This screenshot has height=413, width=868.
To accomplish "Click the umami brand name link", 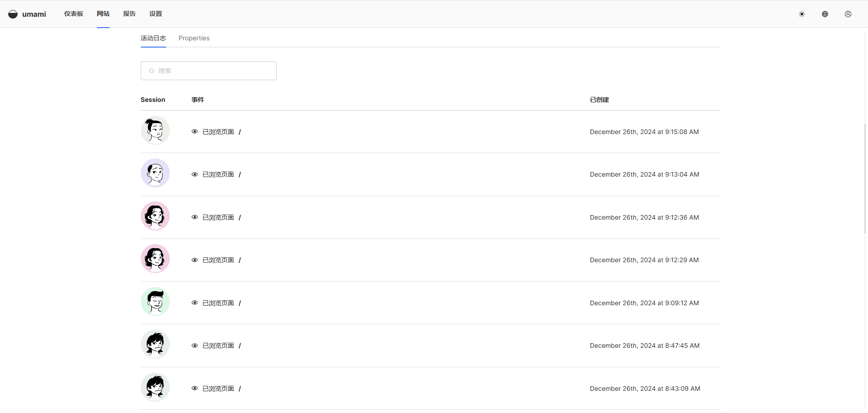I will (34, 14).
